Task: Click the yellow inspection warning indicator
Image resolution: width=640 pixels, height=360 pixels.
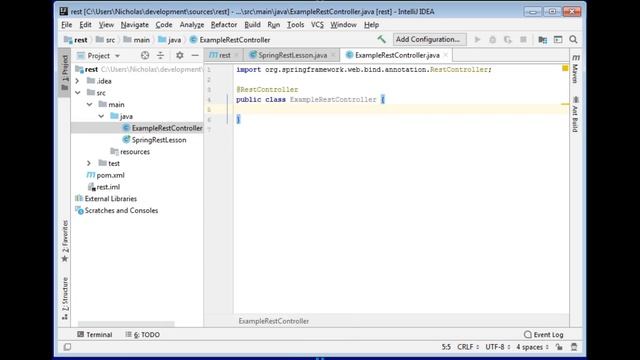Action: (565, 68)
